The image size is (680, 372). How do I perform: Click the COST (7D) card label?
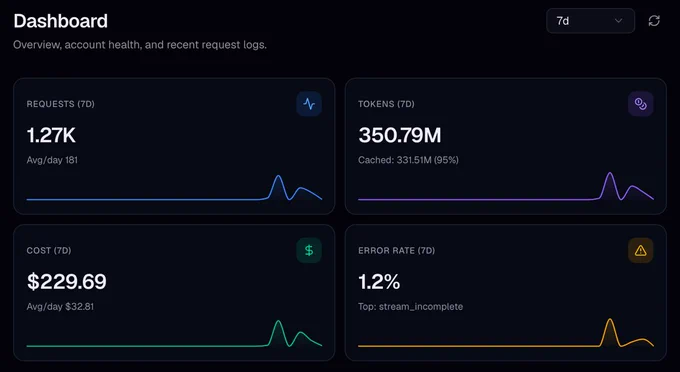tap(49, 251)
